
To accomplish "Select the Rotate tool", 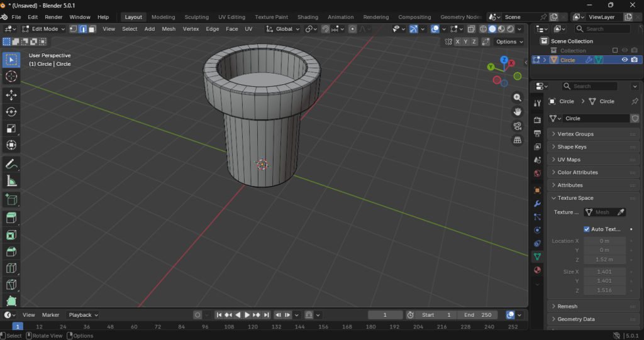I will pyautogui.click(x=11, y=111).
